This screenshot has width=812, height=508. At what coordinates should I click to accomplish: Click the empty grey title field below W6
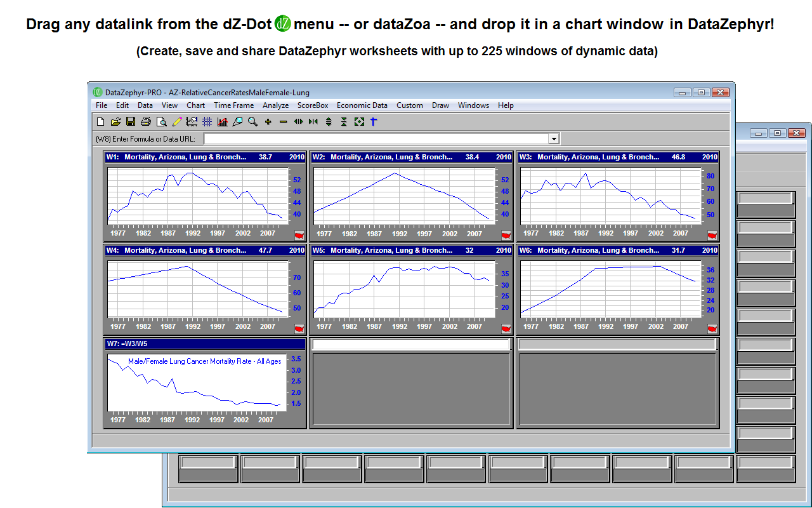coord(619,344)
